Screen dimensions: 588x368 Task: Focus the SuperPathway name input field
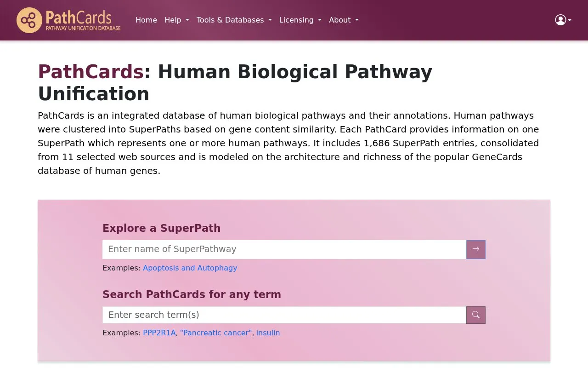coord(284,249)
